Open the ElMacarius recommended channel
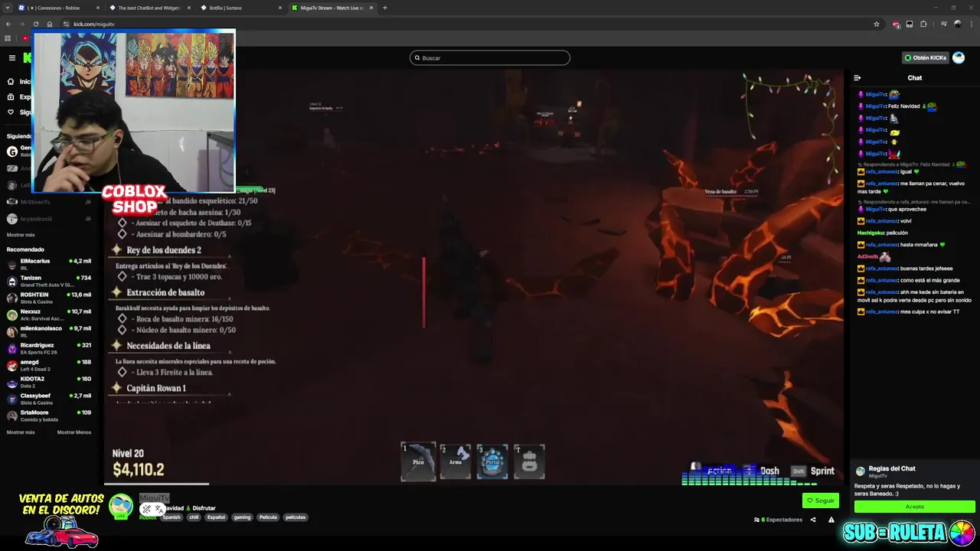Image resolution: width=980 pixels, height=551 pixels. pos(49,264)
